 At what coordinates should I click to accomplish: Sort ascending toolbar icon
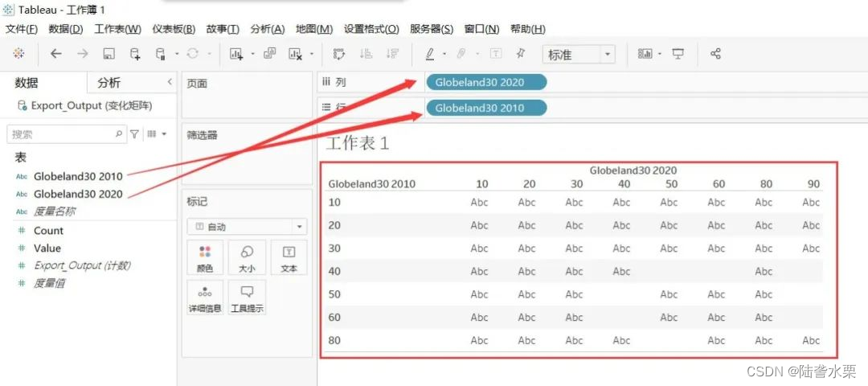point(366,54)
